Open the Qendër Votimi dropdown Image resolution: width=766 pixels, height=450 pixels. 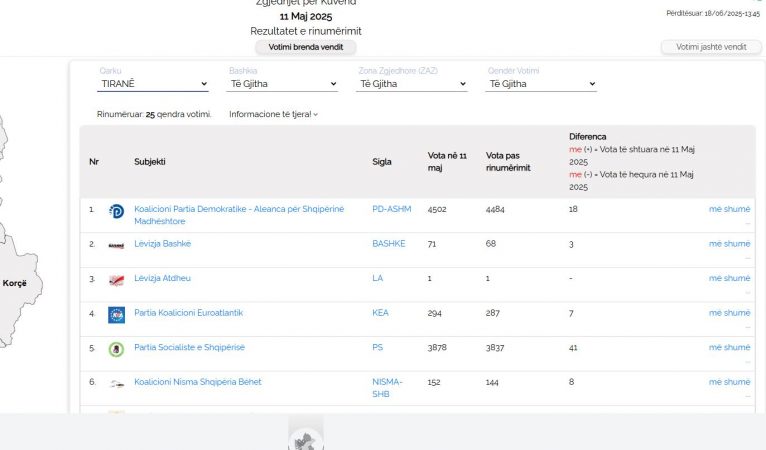click(x=541, y=84)
